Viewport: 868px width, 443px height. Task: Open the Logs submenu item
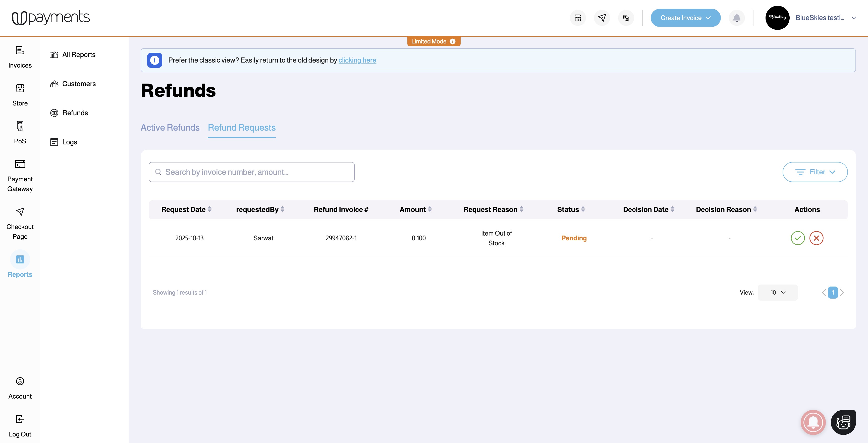tap(69, 142)
